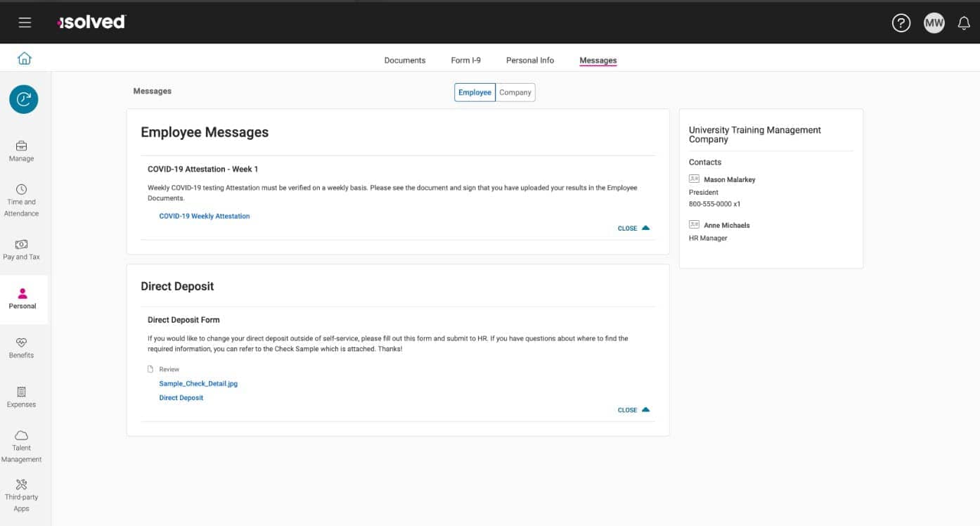Open Manage briefcase icon in sidebar
Image resolution: width=980 pixels, height=526 pixels.
(21, 146)
